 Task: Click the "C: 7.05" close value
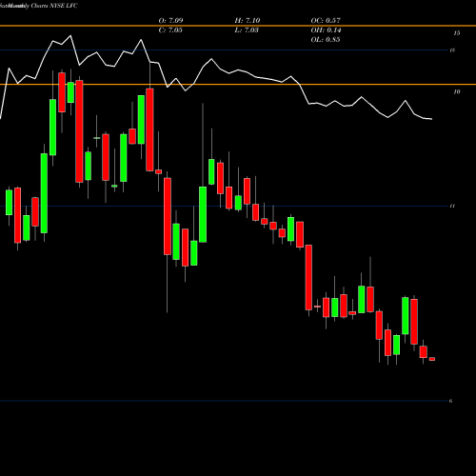(170, 30)
